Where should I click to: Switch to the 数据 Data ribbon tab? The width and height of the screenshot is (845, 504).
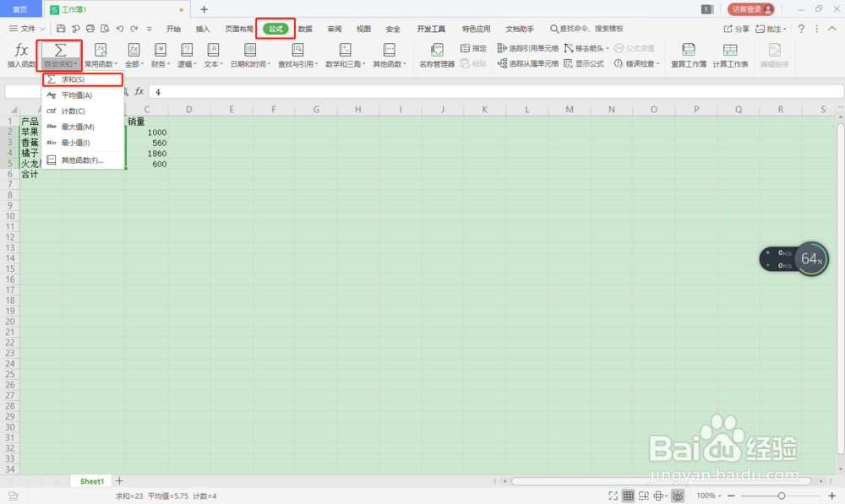coord(306,29)
